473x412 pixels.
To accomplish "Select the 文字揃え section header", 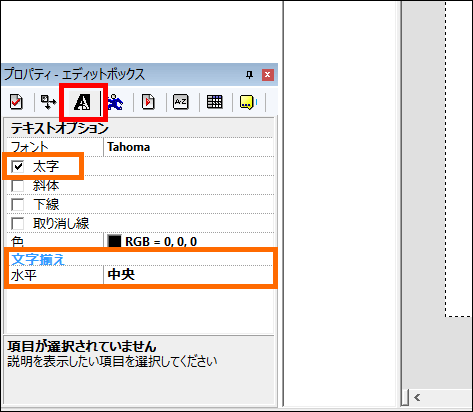I will pos(38,259).
